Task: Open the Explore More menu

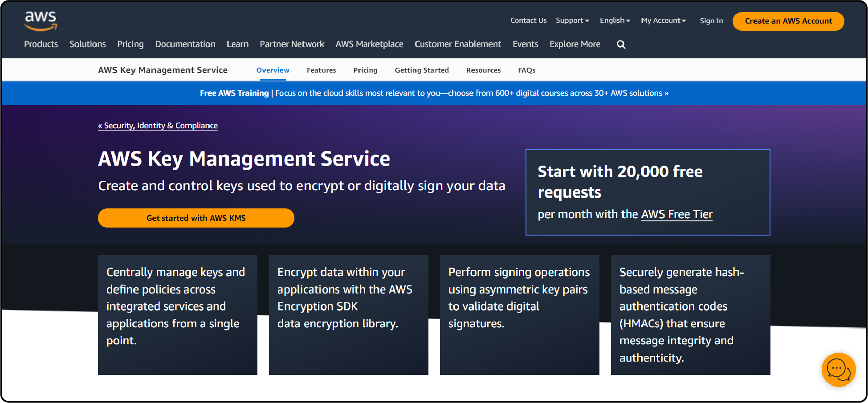Action: (575, 45)
